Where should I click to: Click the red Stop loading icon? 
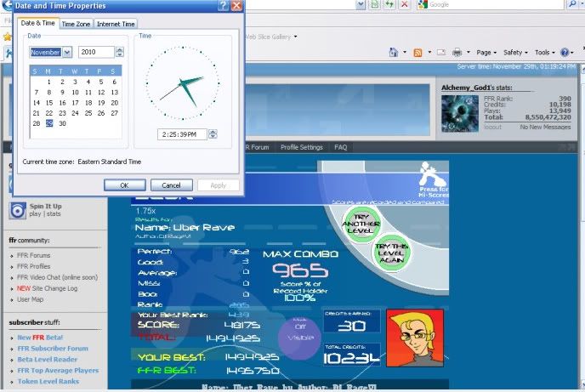tap(403, 5)
